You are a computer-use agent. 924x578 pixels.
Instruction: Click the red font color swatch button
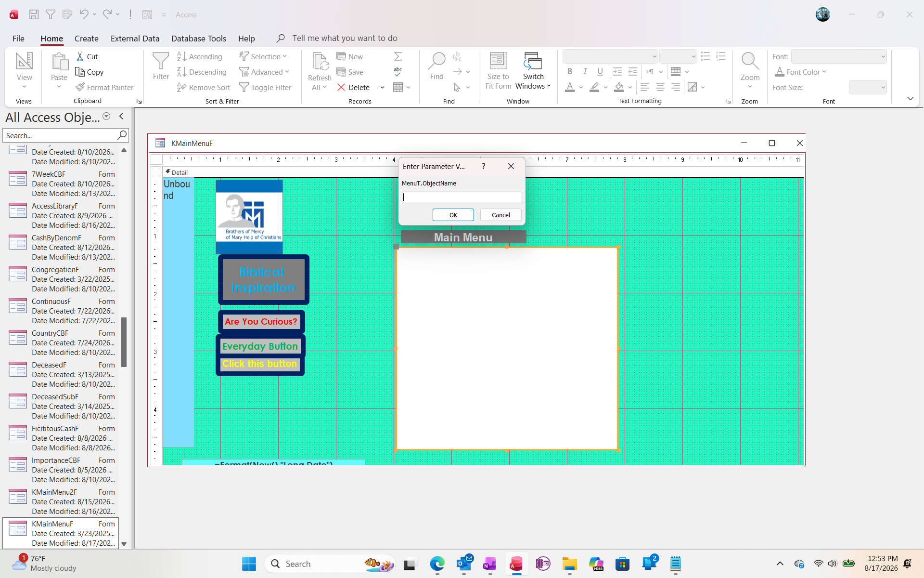pyautogui.click(x=570, y=87)
